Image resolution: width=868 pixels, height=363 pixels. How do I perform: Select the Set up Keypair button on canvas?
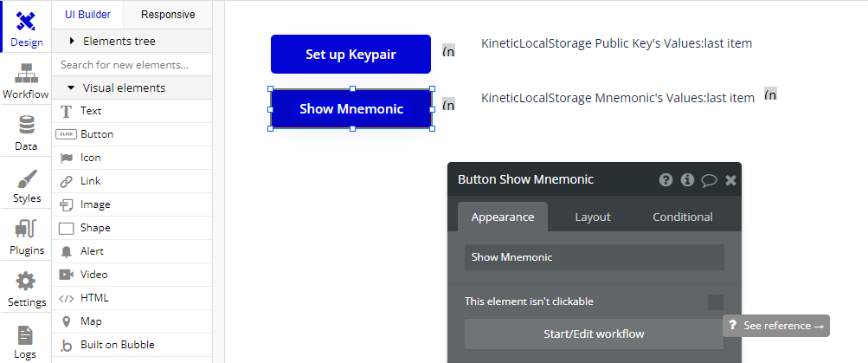tap(351, 55)
